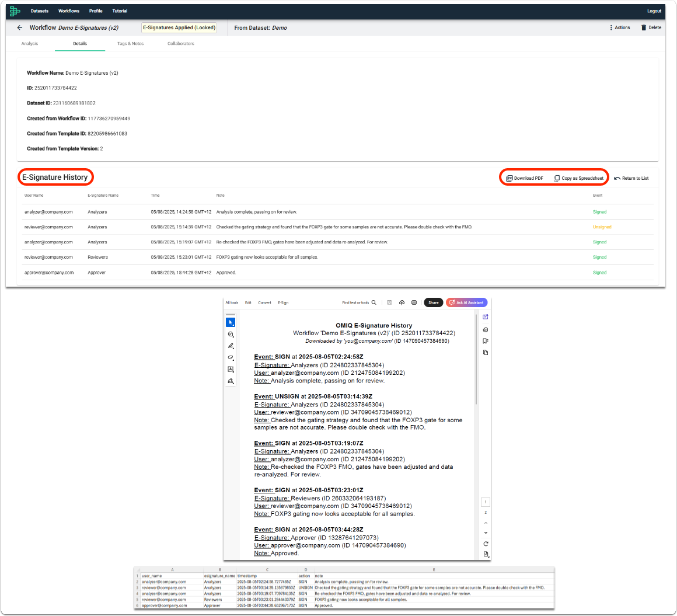This screenshot has height=616, width=677.
Task: Click the Find text or tools field
Action: click(x=355, y=303)
